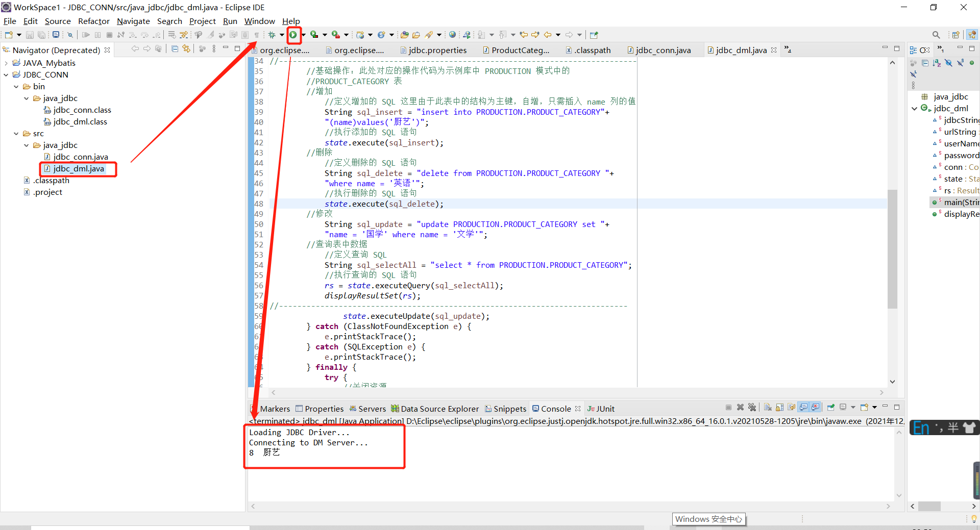Toggle Scroll Lock in Console toolbar
Viewport: 980px width, 530px height.
tap(779, 408)
